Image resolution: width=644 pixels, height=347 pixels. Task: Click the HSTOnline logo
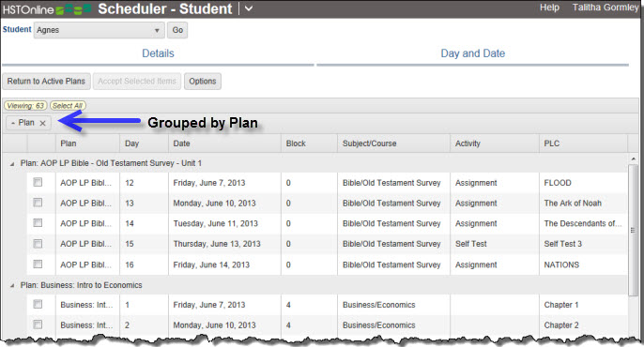tap(47, 9)
